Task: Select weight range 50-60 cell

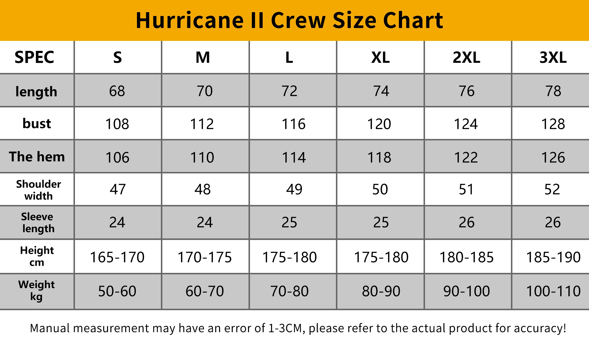Action: [117, 291]
